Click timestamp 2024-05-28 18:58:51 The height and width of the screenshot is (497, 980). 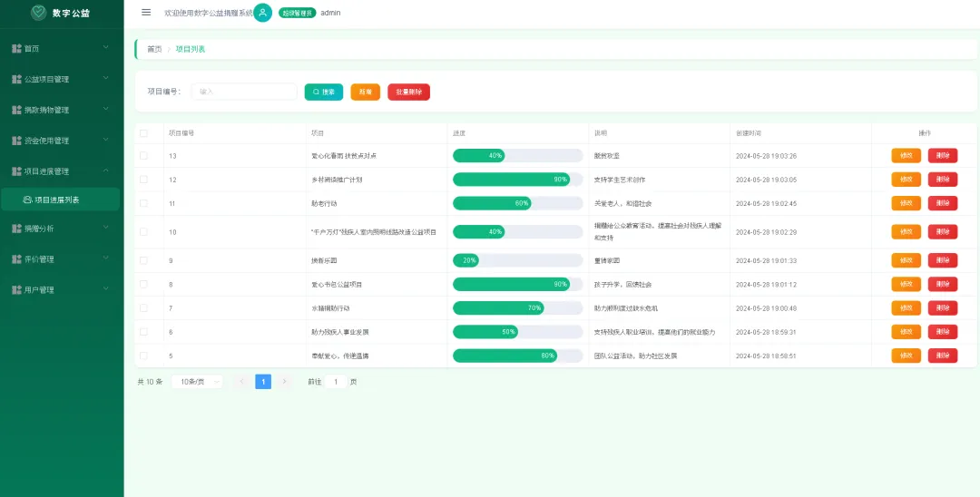pyautogui.click(x=766, y=356)
